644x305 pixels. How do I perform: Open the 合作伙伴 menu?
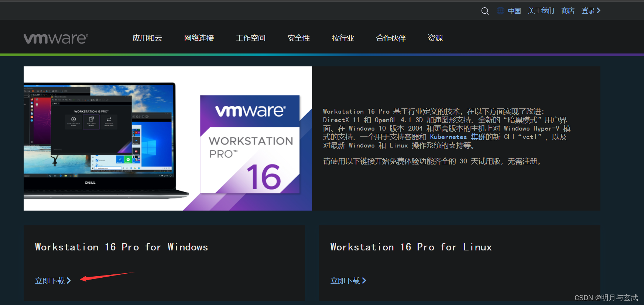391,38
